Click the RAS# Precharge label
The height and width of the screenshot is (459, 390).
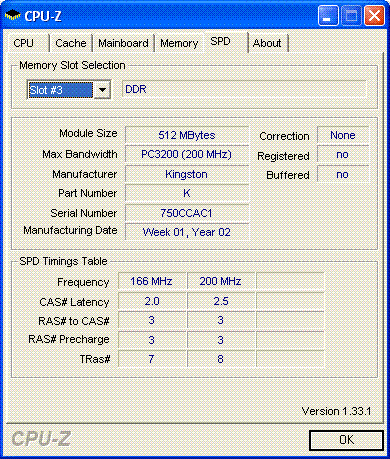tap(69, 339)
